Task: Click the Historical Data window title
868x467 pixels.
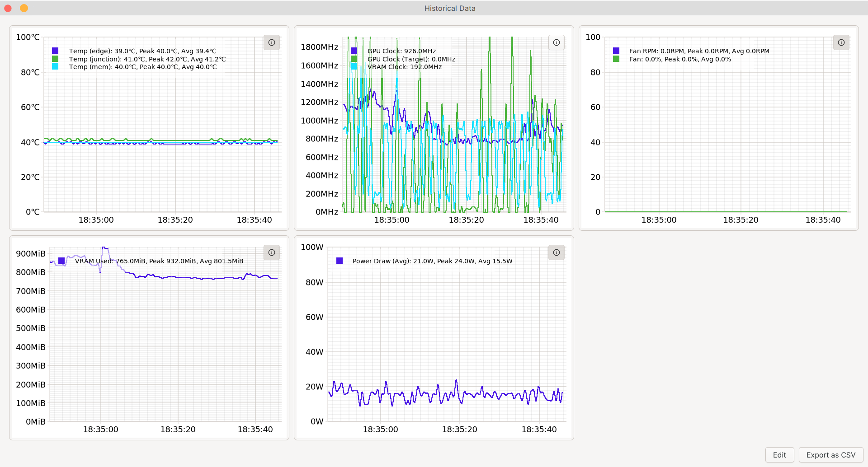Action: click(x=450, y=8)
